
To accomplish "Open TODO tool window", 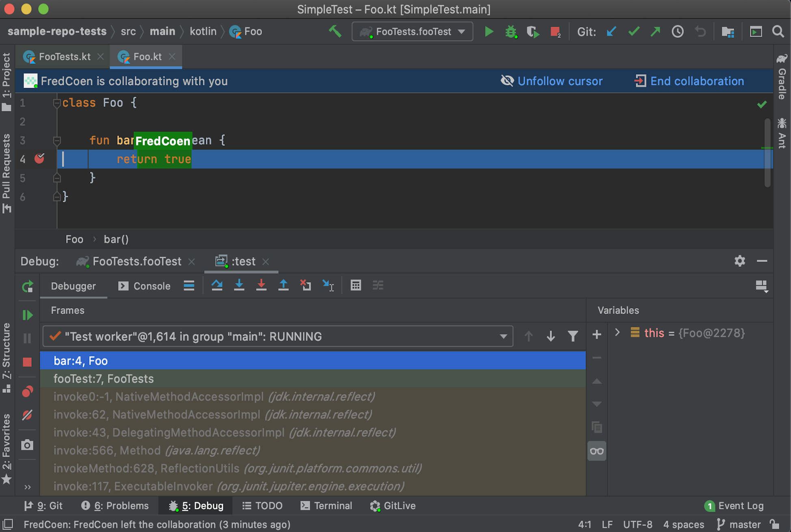I will click(262, 506).
